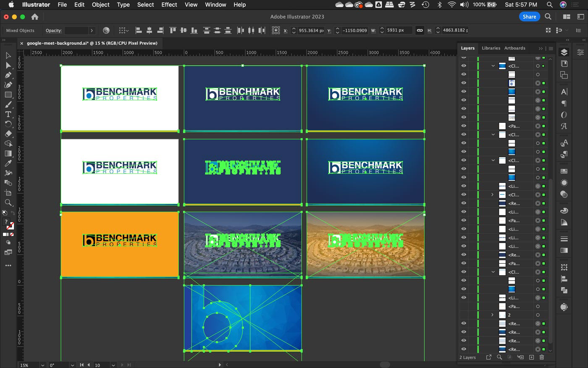Select the Direct Selection tool
Screen dimensions: 588x368
[x=8, y=65]
